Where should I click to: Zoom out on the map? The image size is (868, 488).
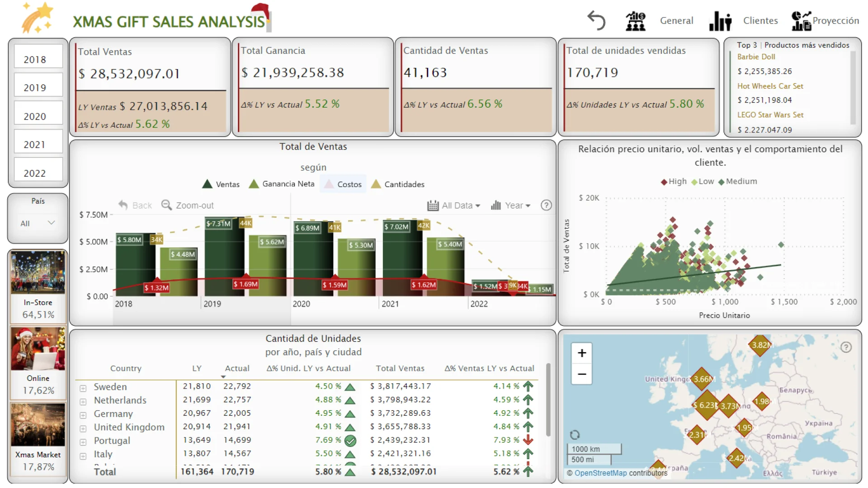pos(582,374)
